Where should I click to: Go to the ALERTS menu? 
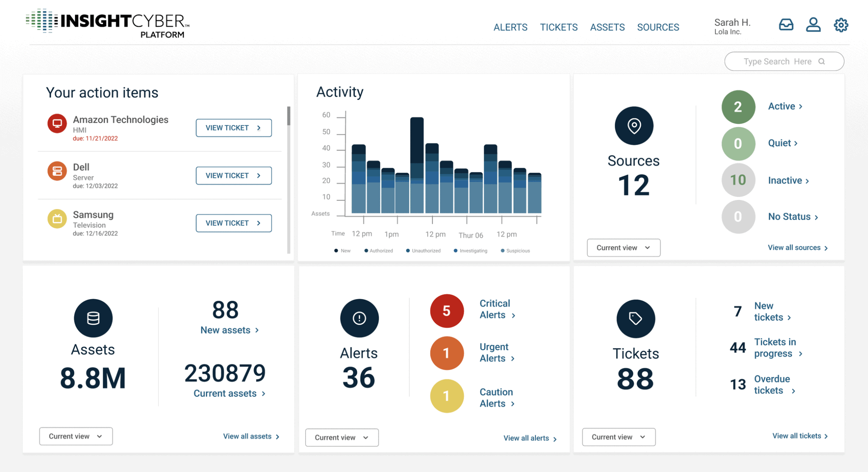click(510, 28)
